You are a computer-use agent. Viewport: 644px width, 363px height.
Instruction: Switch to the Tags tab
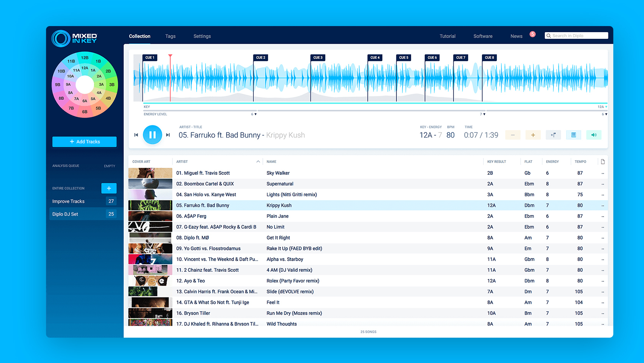(x=170, y=36)
